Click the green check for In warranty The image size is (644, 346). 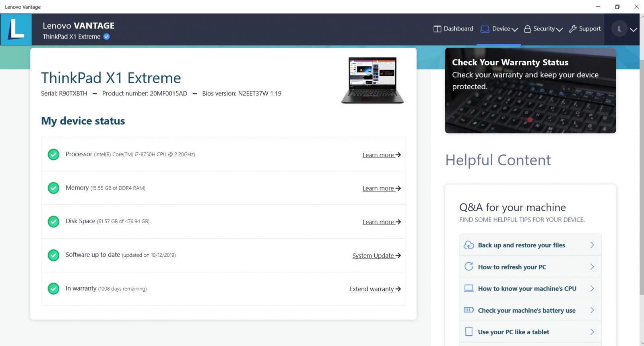tap(54, 288)
